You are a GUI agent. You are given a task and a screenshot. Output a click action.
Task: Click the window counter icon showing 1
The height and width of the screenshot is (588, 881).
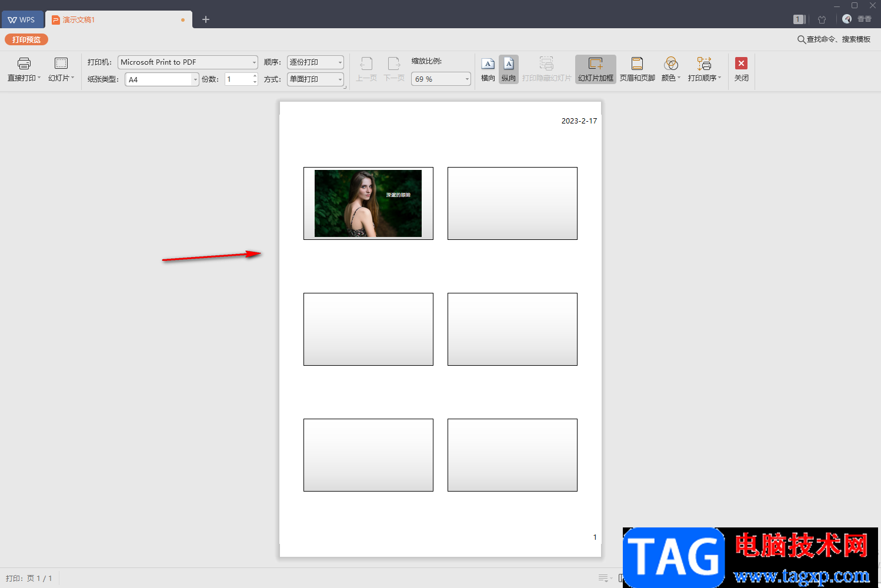pos(799,19)
